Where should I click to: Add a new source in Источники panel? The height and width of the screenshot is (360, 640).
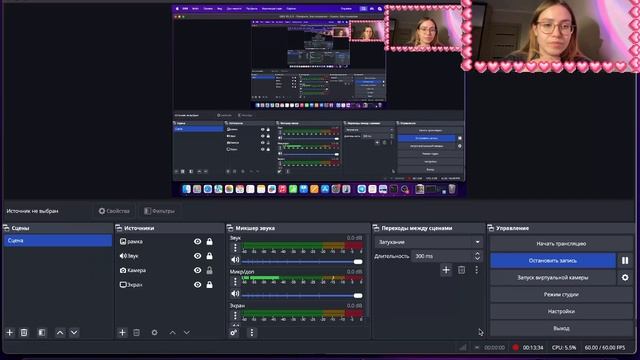point(122,333)
